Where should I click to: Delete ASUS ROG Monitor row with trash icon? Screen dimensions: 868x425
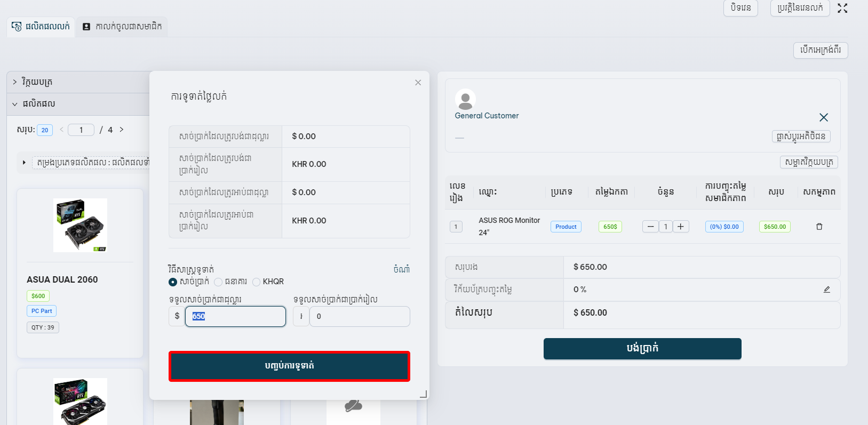pos(819,227)
